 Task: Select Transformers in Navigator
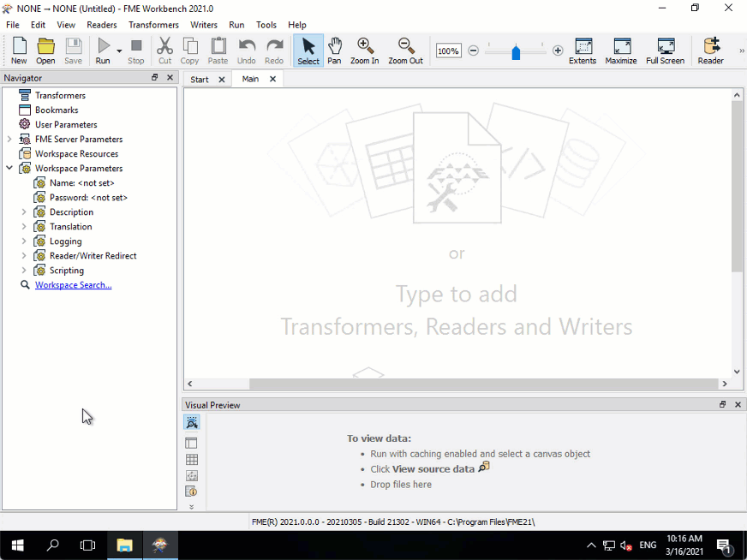click(x=61, y=95)
